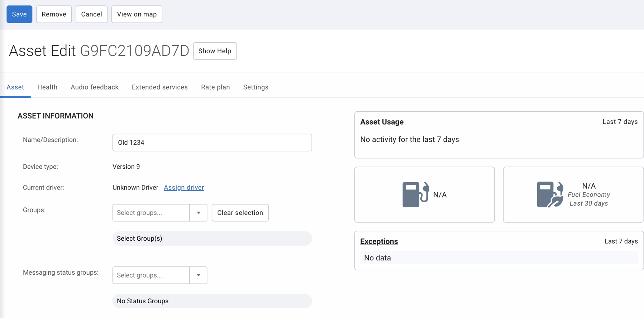Viewport: 644px width, 318px height.
Task: Switch to the Asset tab
Action: (15, 87)
